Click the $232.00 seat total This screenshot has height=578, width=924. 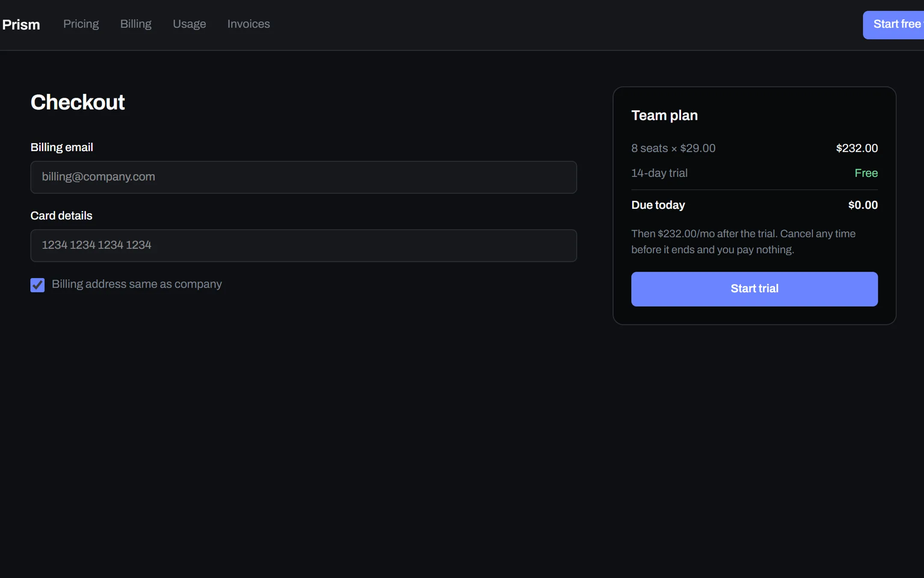tap(857, 148)
